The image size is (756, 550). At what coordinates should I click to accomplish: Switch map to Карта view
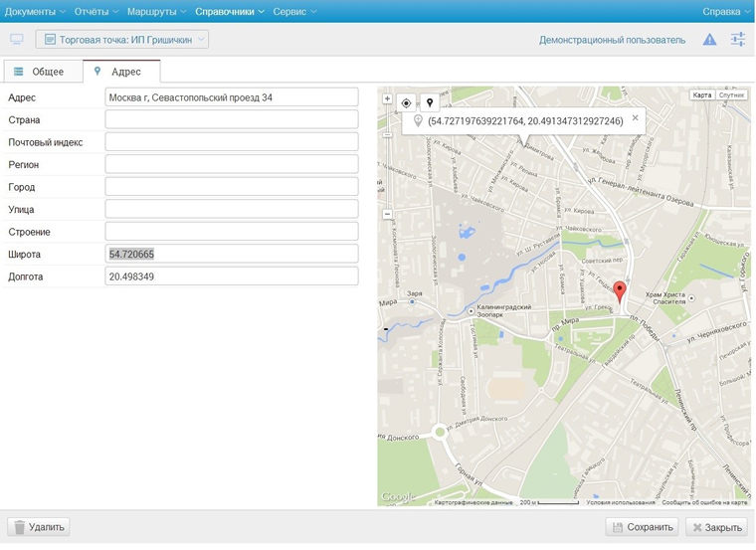point(702,94)
